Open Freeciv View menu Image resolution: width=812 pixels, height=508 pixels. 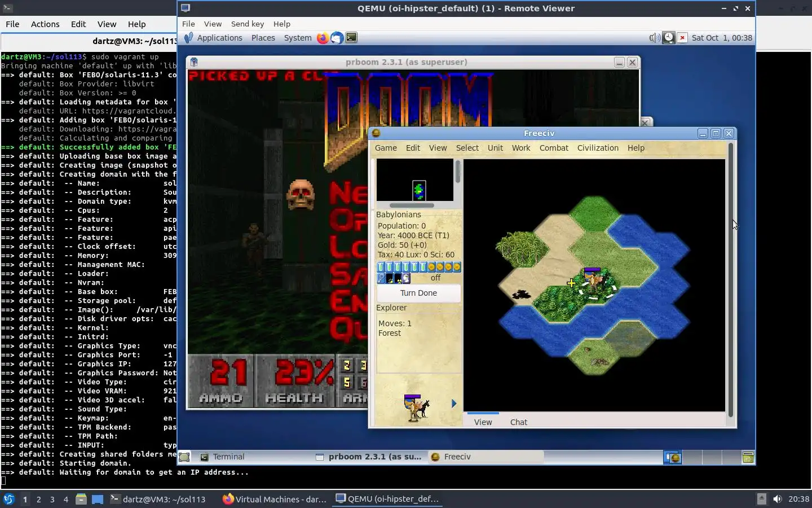[x=438, y=148]
